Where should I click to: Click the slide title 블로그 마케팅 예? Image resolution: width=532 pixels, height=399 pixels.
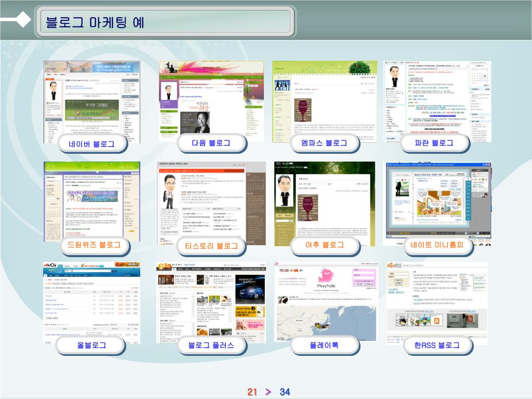tap(95, 22)
